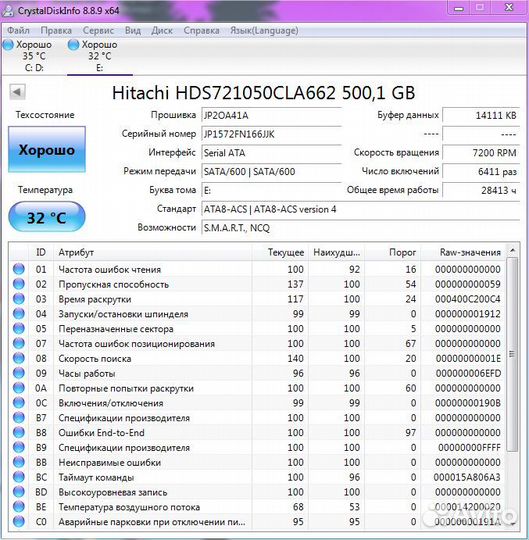Select row Частота ошибок чтения

(257, 269)
